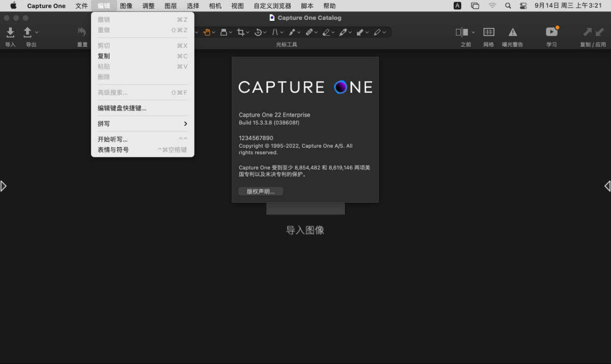Click the 导入图像 placeholder in the viewer
The height and width of the screenshot is (364, 611).
tap(305, 230)
